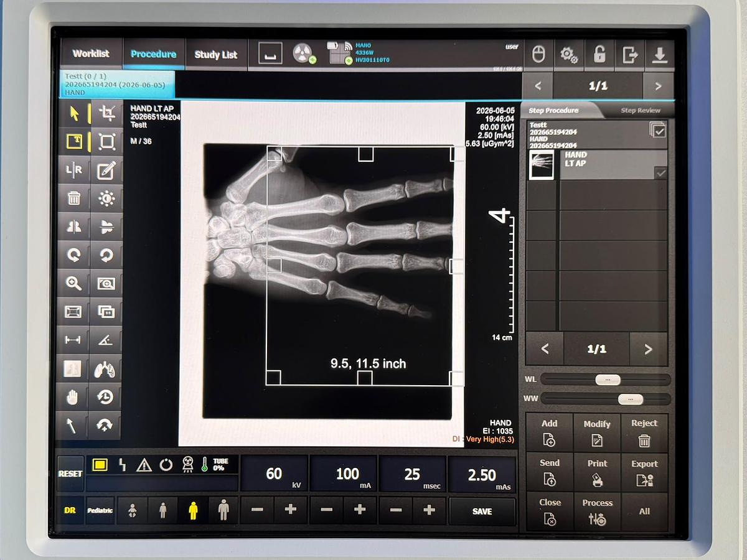This screenshot has width=747, height=560.
Task: Delete with the trash can tool
Action: [73, 198]
